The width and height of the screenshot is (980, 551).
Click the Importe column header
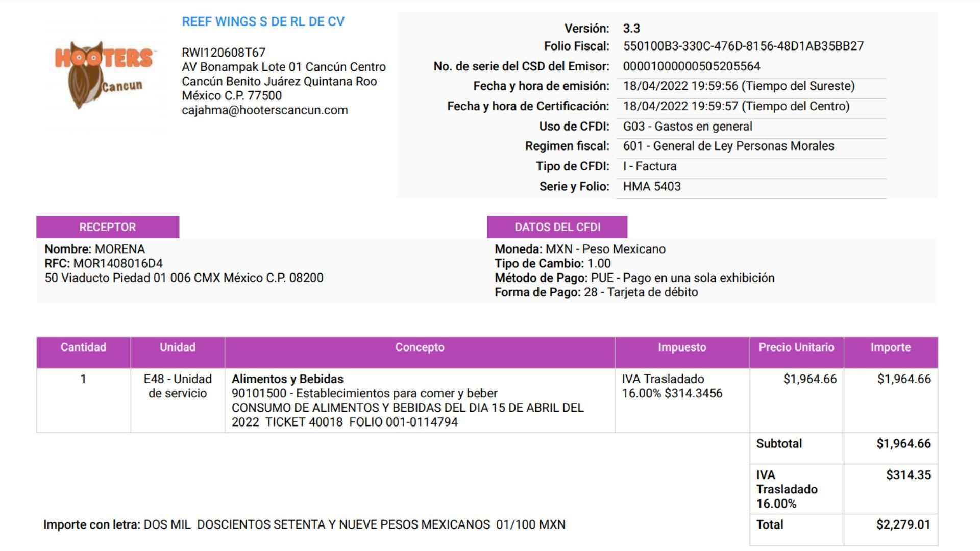pyautogui.click(x=890, y=347)
